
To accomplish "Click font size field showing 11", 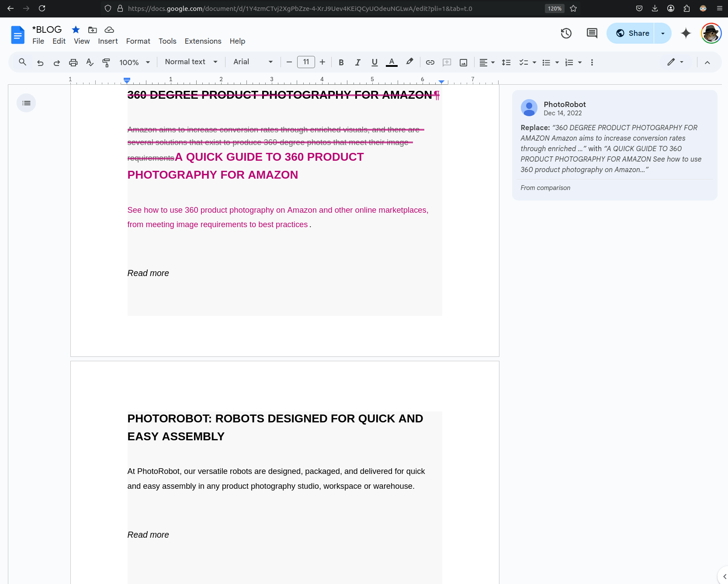I will click(x=306, y=62).
